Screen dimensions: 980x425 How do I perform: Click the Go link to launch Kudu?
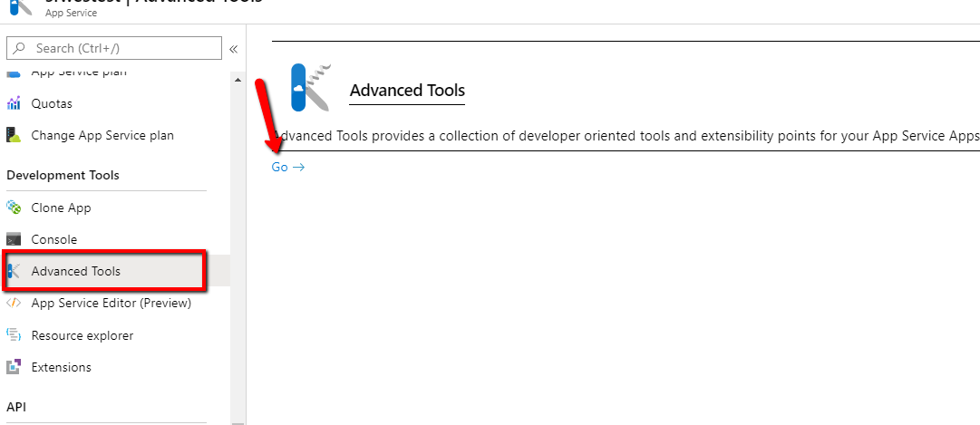(x=287, y=167)
